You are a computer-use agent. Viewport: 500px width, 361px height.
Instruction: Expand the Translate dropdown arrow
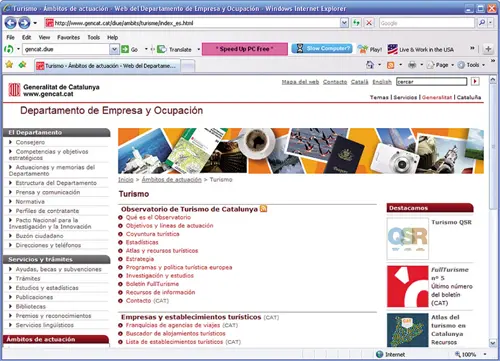tap(199, 49)
